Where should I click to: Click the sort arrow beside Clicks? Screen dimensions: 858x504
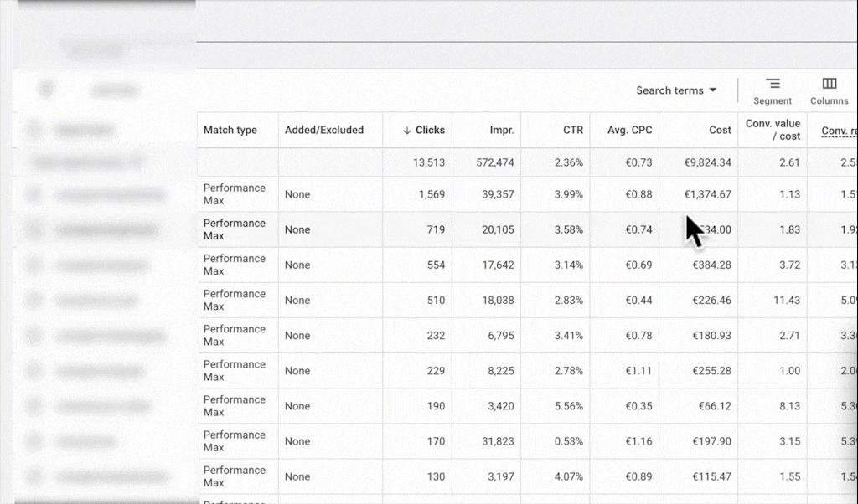coord(407,131)
